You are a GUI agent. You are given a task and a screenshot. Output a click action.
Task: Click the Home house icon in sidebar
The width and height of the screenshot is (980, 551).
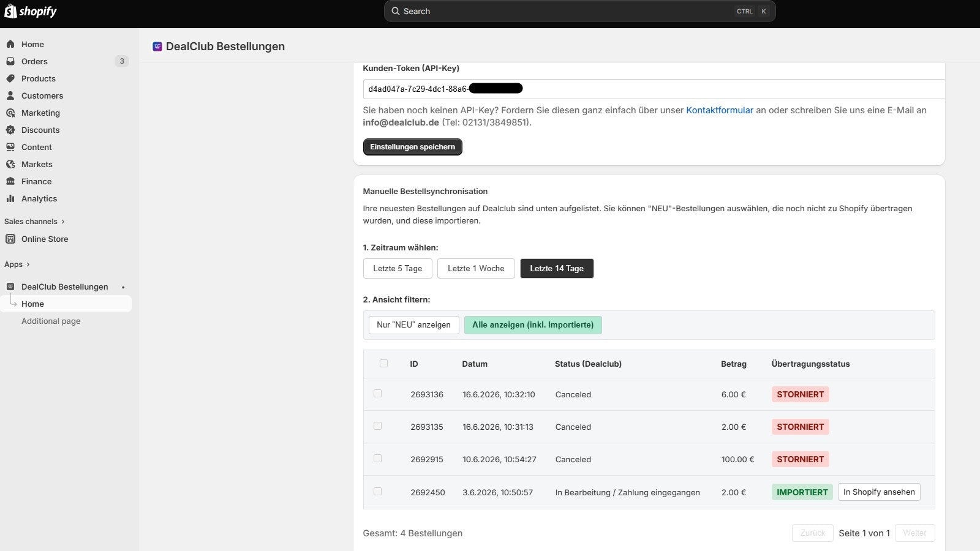coord(10,44)
